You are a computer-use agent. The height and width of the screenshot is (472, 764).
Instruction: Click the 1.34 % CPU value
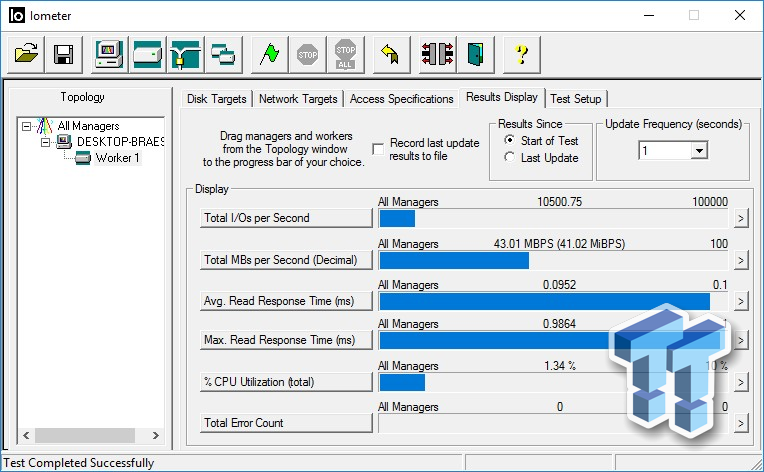pyautogui.click(x=559, y=365)
